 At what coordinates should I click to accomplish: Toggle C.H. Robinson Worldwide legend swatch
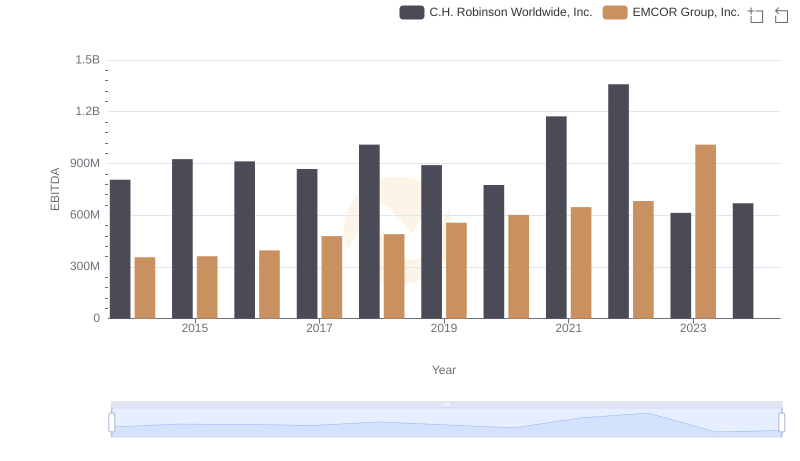(412, 12)
